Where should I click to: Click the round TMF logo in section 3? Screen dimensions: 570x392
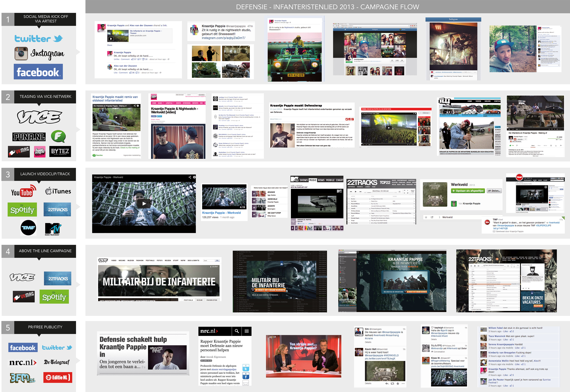tap(28, 228)
